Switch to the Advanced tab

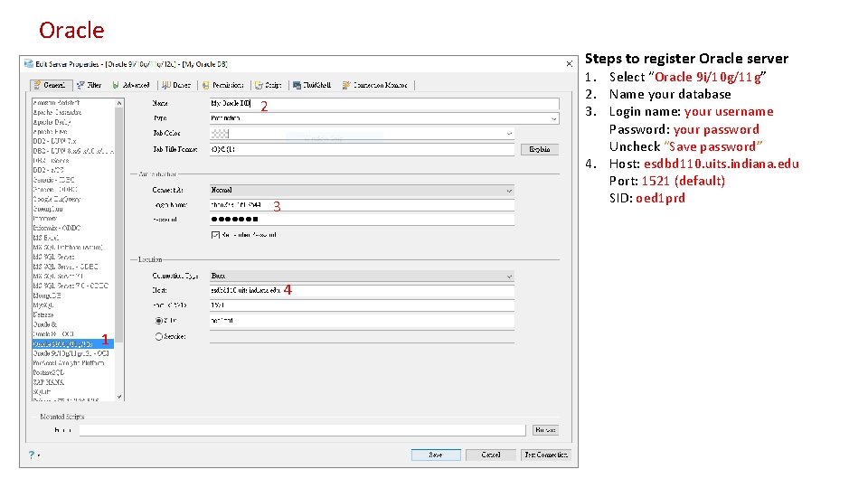(130, 85)
